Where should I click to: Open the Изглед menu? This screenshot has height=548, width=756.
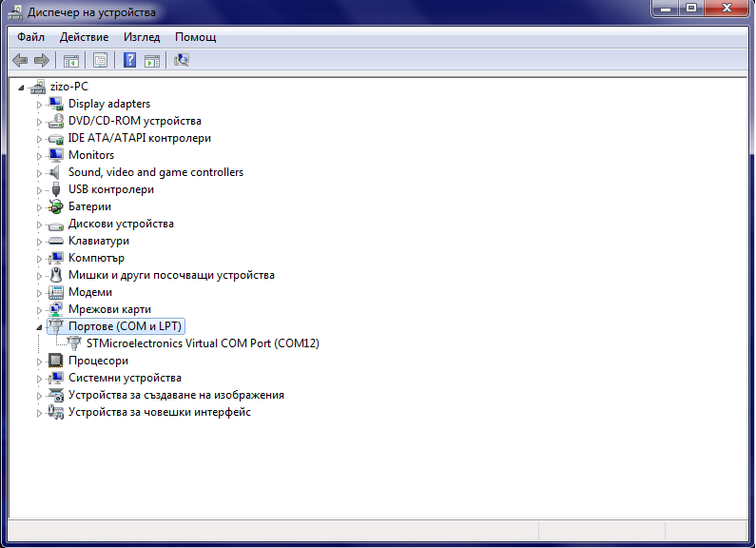pyautogui.click(x=142, y=37)
